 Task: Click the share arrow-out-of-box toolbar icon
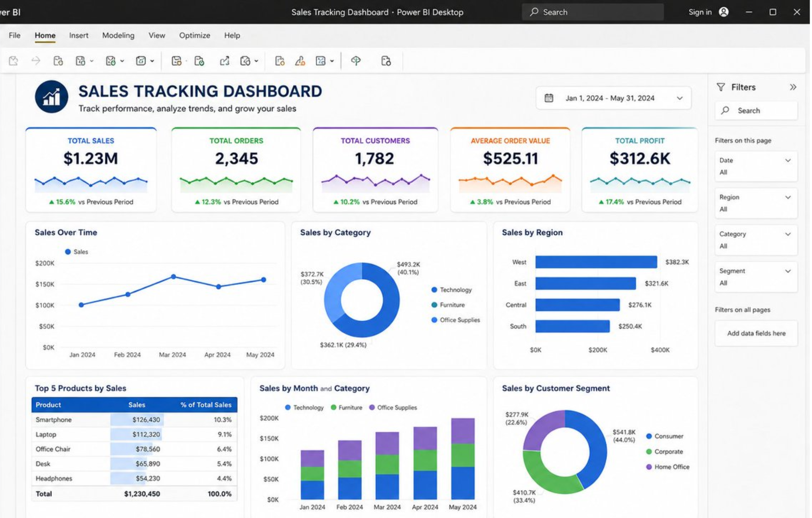tap(225, 61)
